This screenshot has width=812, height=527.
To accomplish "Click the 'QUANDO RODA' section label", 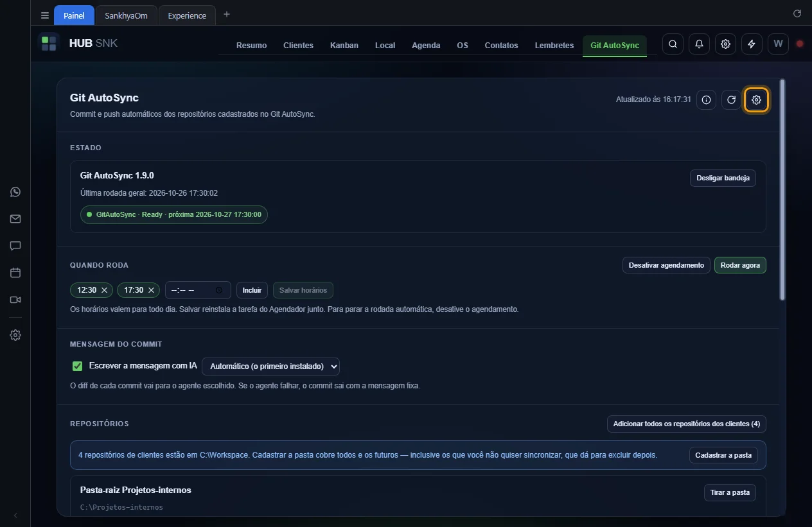I will pyautogui.click(x=100, y=265).
